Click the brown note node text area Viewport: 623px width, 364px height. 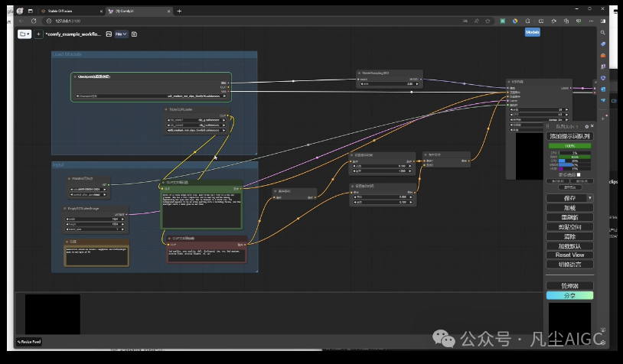pos(96,255)
